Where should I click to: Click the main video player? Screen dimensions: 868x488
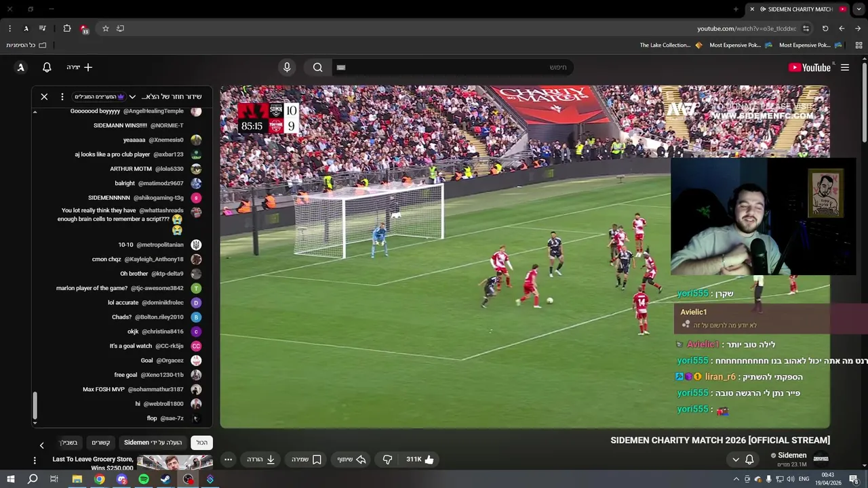tap(525, 257)
